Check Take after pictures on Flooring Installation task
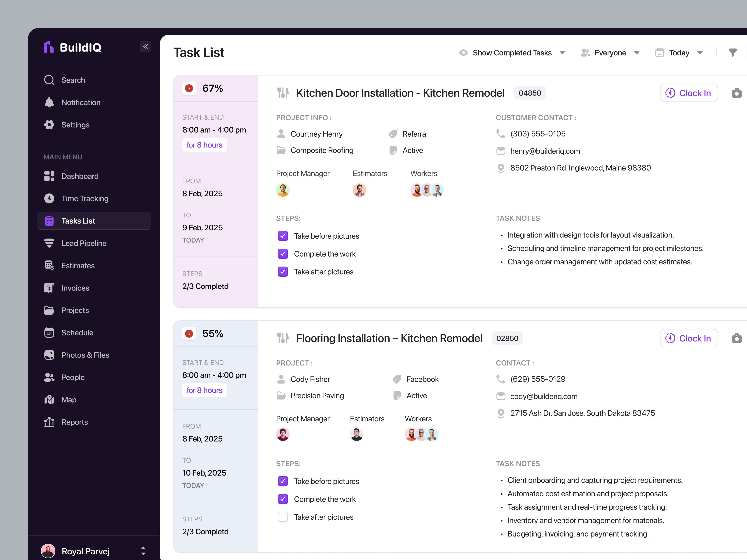 coord(283,517)
